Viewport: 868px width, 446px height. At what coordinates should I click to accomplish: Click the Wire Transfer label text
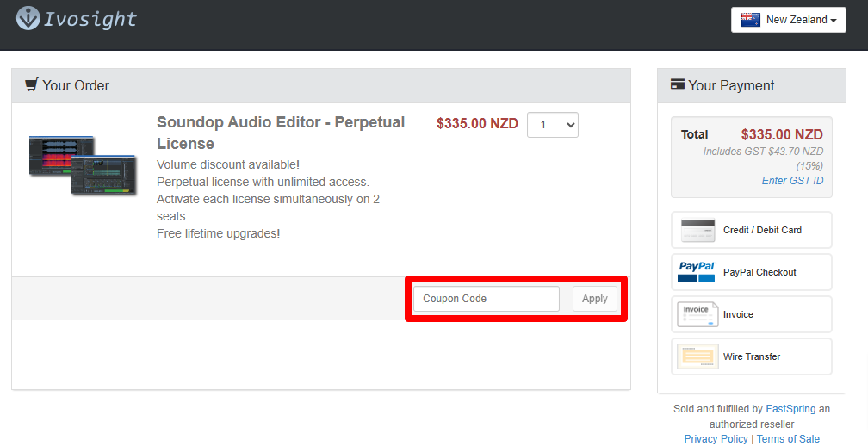pos(751,356)
